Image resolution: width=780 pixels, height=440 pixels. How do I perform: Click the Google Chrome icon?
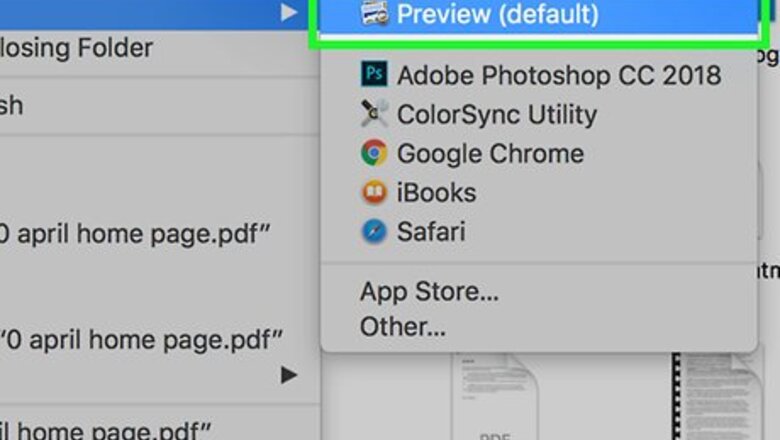click(375, 153)
